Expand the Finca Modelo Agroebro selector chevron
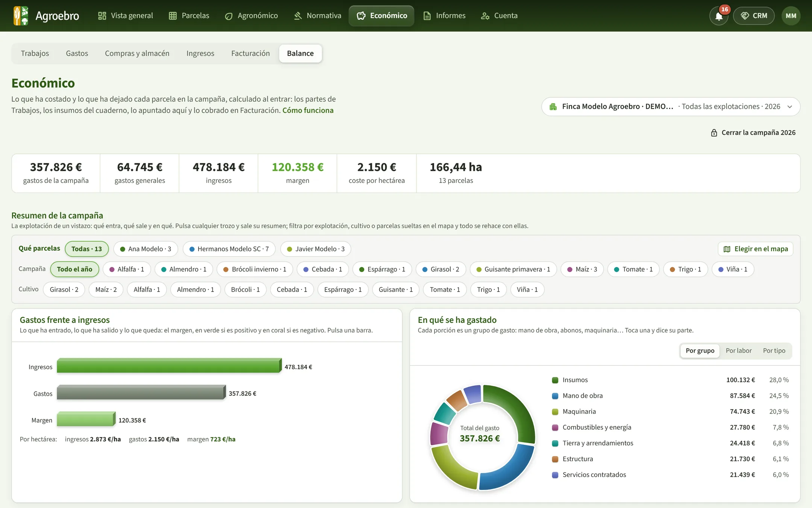Viewport: 812px width, 508px height. (790, 107)
